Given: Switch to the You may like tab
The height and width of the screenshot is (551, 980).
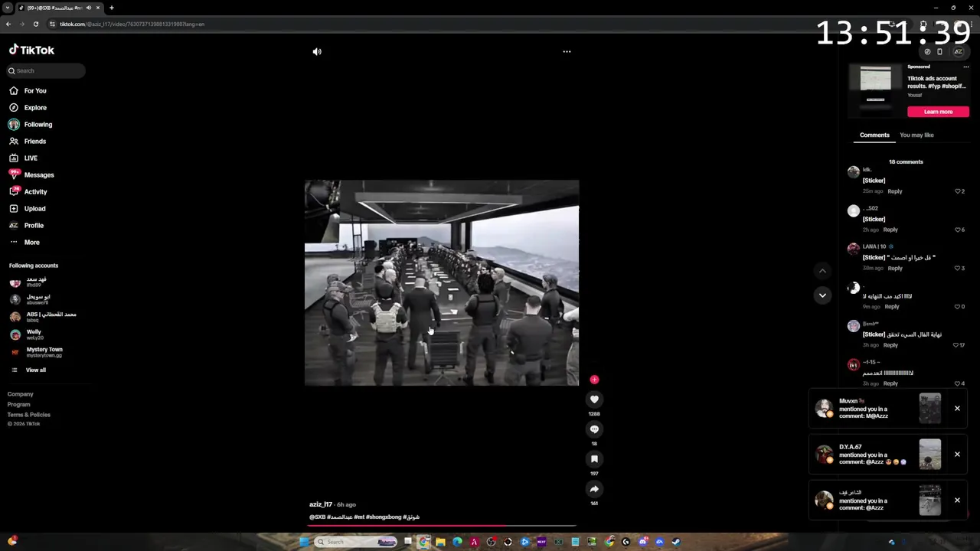Looking at the screenshot, I should [x=916, y=135].
